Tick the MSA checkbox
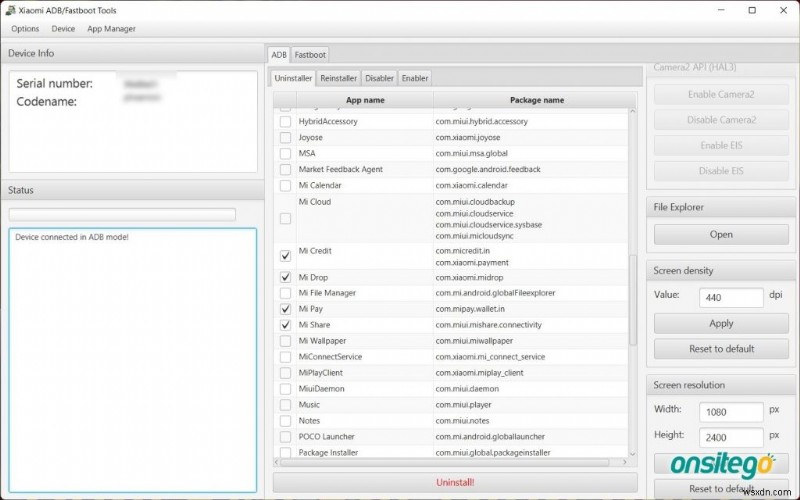 point(285,153)
